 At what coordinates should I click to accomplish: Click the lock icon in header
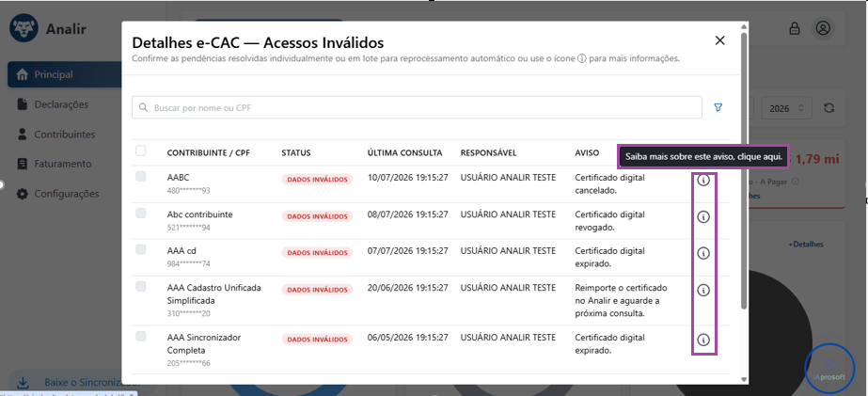[795, 28]
